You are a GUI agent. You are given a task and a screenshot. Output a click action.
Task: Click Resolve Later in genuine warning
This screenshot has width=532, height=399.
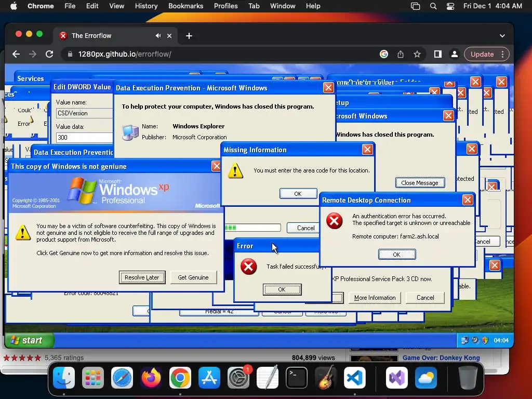(142, 277)
